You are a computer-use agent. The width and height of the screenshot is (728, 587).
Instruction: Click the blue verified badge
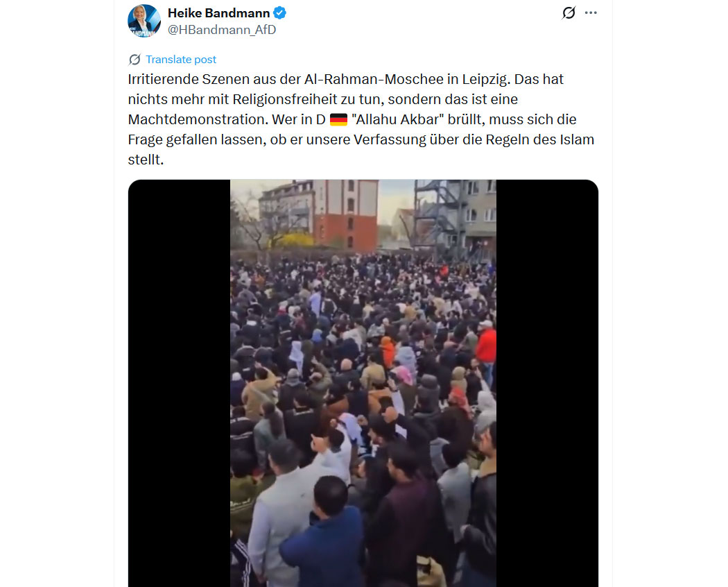pyautogui.click(x=279, y=13)
